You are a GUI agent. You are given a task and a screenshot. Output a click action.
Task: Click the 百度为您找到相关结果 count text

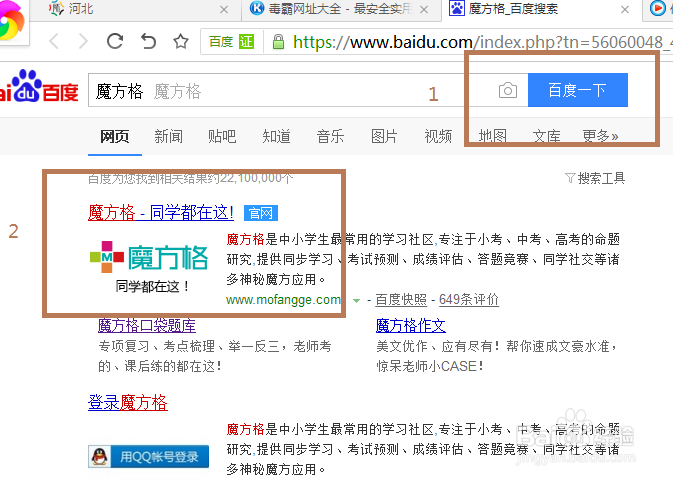tap(191, 178)
